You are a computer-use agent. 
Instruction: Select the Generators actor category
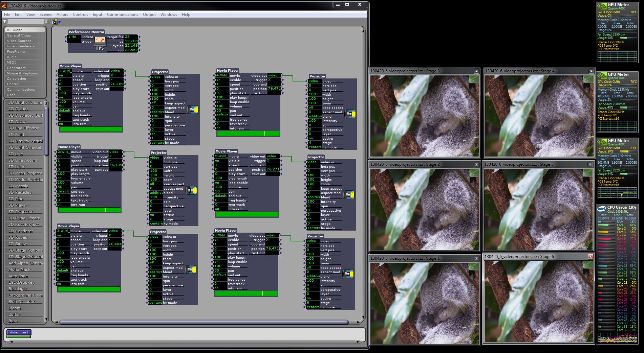[25, 68]
